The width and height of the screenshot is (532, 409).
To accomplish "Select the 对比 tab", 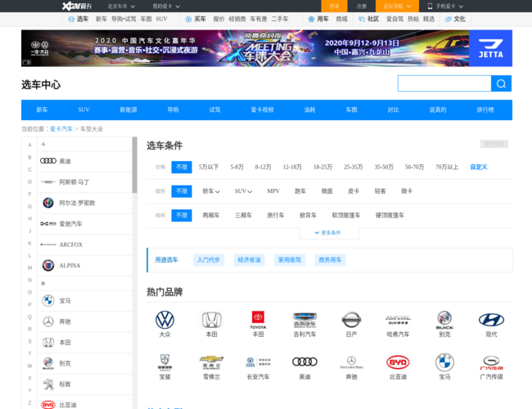I will point(393,110).
